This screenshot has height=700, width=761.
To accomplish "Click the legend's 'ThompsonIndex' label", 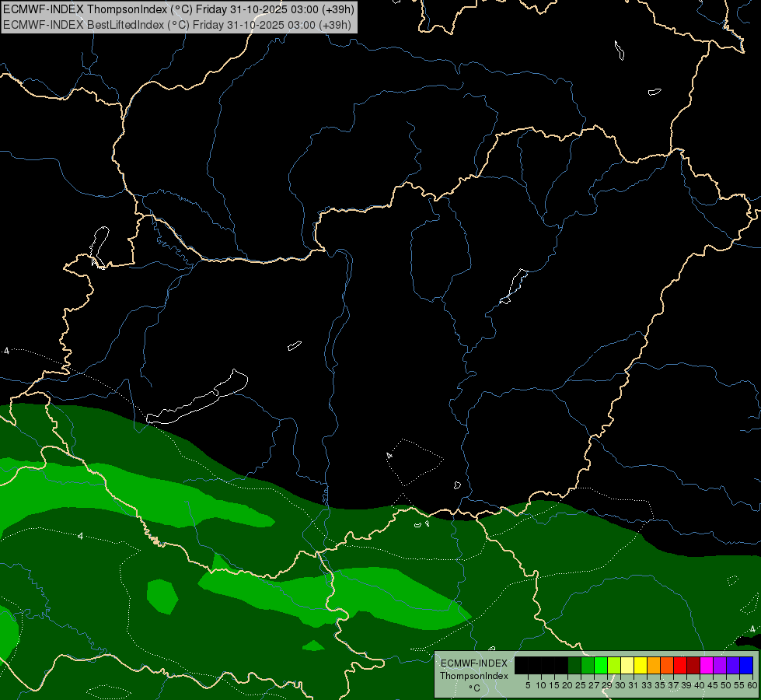I will [x=473, y=676].
